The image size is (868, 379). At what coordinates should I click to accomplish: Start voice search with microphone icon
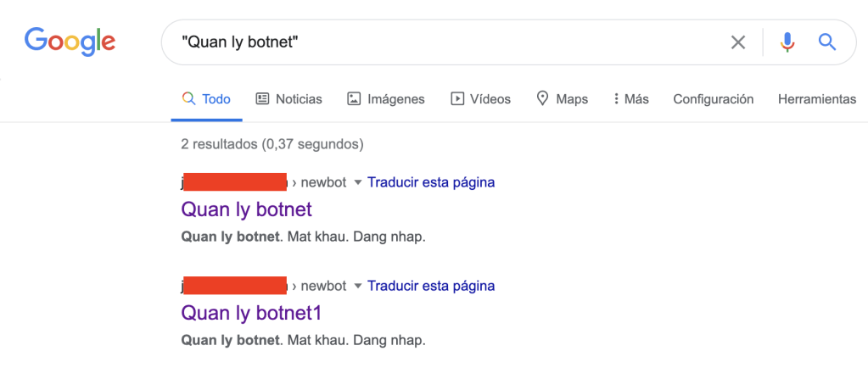coord(787,42)
